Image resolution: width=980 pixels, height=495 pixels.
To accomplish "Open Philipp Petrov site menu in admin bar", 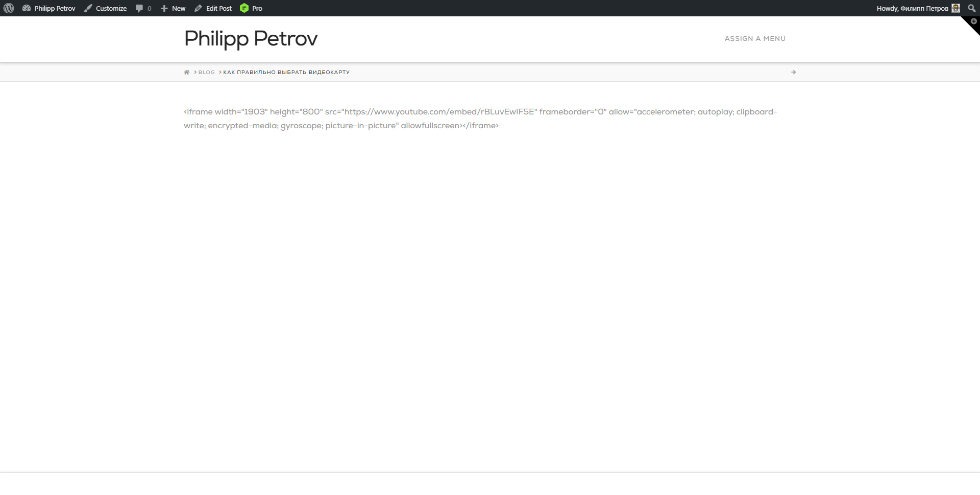I will pos(55,8).
